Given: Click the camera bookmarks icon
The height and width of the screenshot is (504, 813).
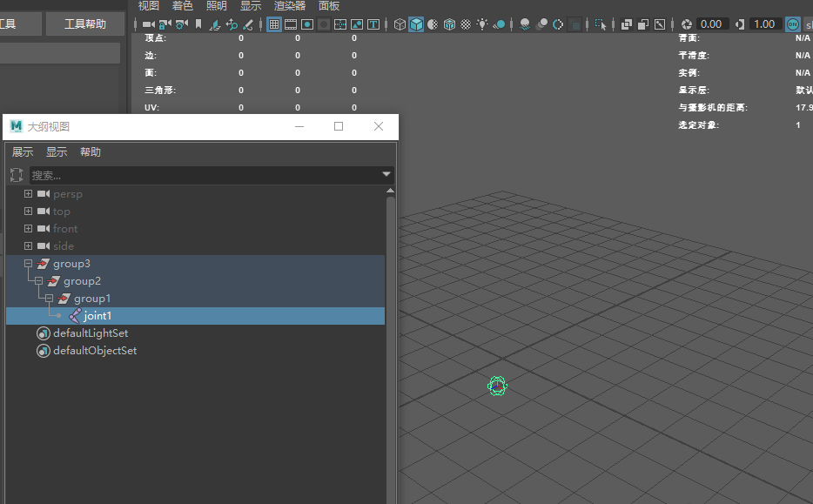Looking at the screenshot, I should (198, 24).
